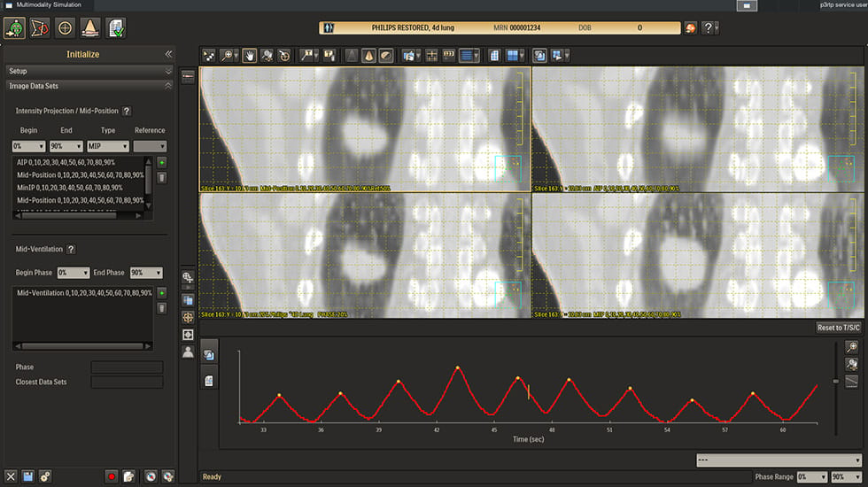The height and width of the screenshot is (487, 868).
Task: Click the Mid-Ventilation list horizontal scrollbar
Action: 83,346
